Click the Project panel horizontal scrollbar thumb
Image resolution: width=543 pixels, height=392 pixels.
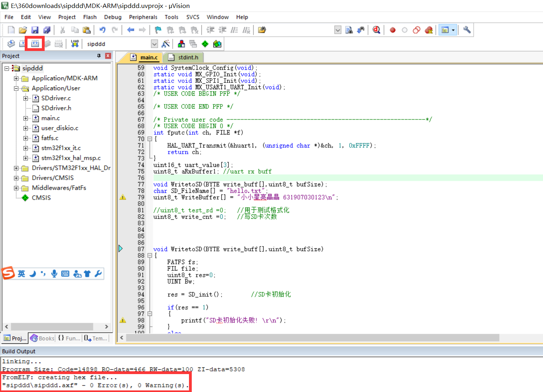click(x=52, y=327)
